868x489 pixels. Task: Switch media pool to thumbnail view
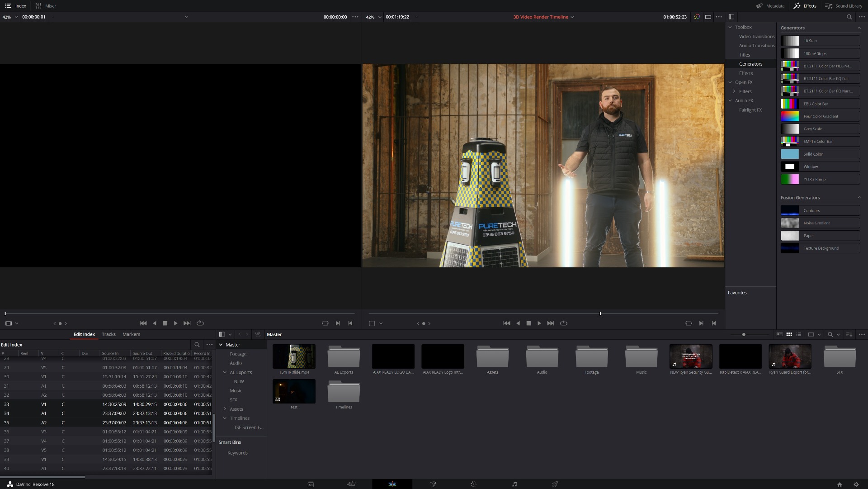click(789, 334)
